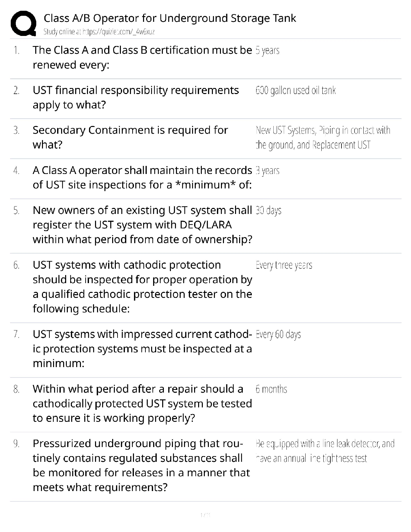This screenshot has width=411, height=532.
Task: Click the impressed current cathodic question
Action: point(142,349)
